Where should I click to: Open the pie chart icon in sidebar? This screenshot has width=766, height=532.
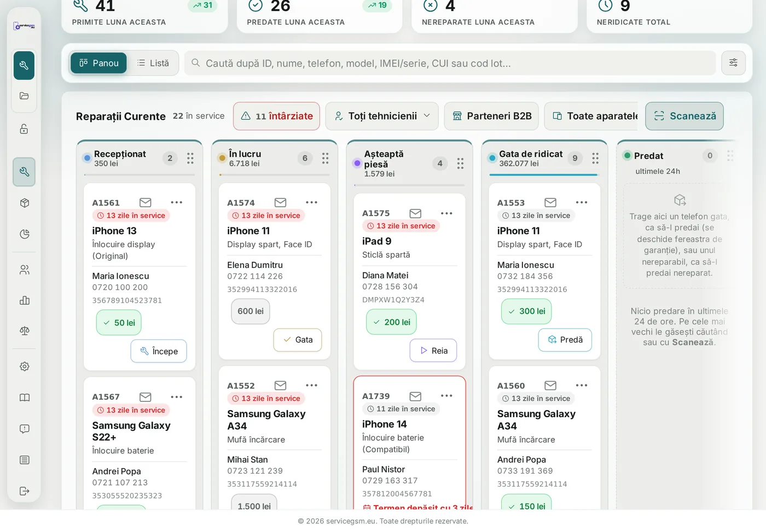[x=24, y=234]
